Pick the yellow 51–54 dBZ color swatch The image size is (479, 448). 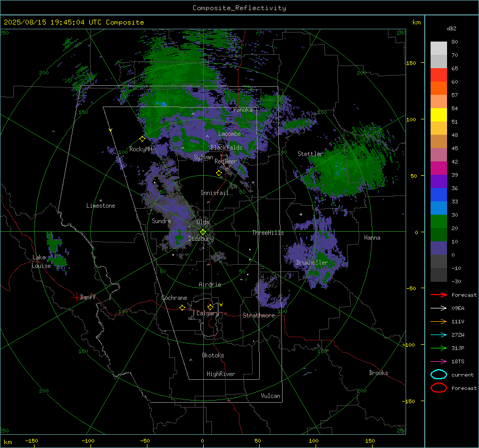tap(439, 115)
